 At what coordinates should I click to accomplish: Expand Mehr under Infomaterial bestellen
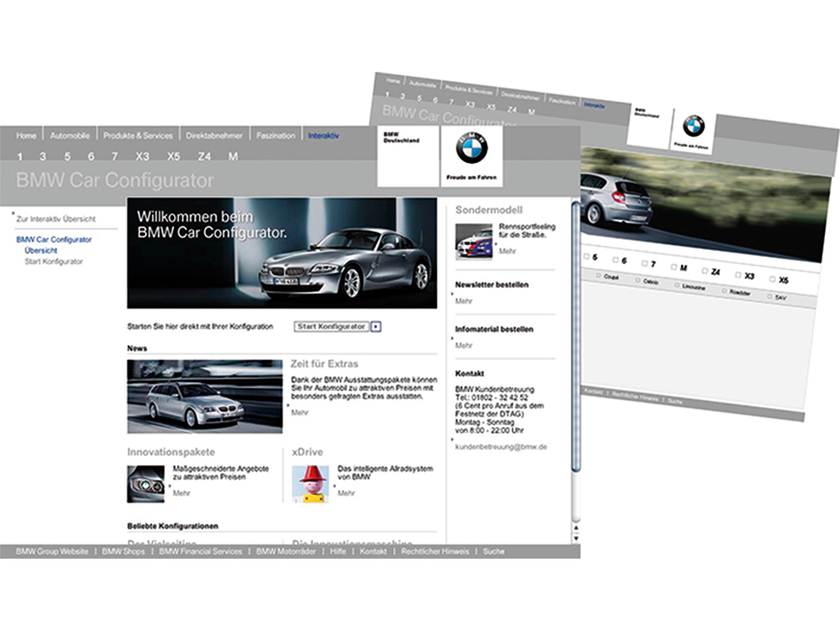pyautogui.click(x=463, y=345)
